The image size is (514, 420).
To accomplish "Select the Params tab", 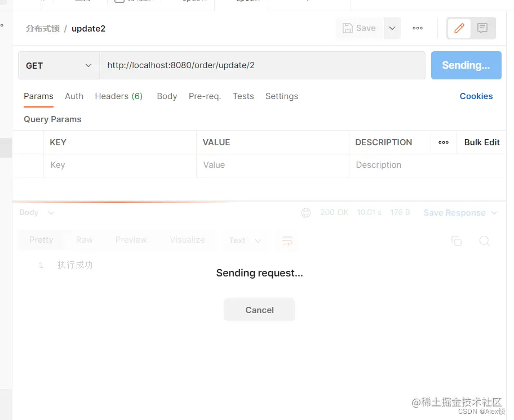I will (x=38, y=96).
